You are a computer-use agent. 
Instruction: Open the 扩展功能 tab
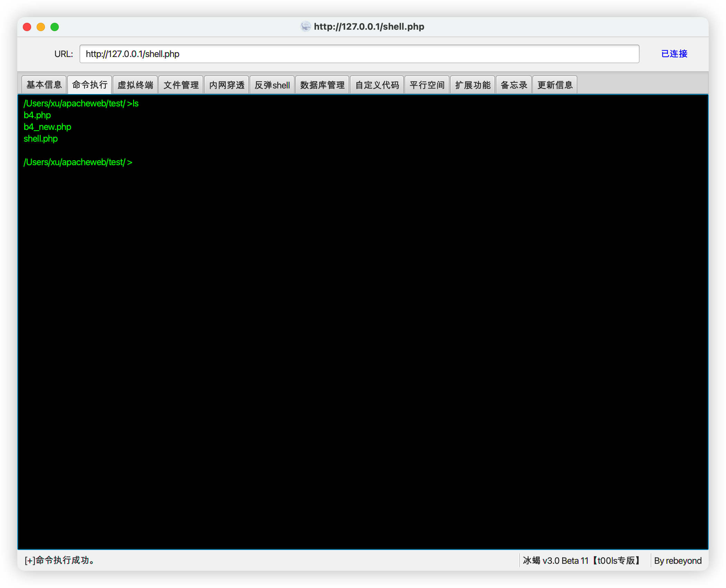point(472,84)
